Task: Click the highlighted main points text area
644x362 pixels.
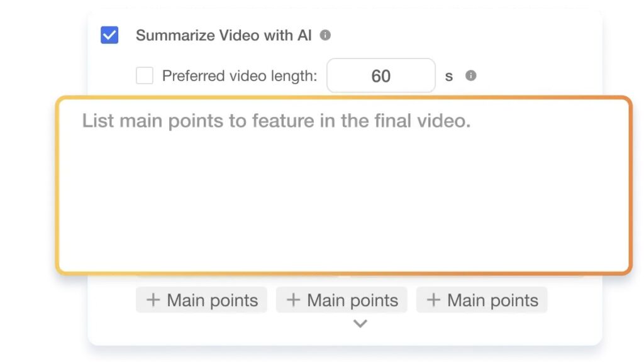Action: coord(345,185)
